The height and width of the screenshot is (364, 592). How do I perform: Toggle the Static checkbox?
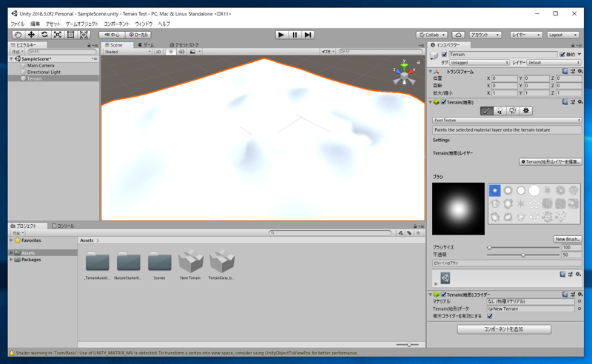coord(562,54)
